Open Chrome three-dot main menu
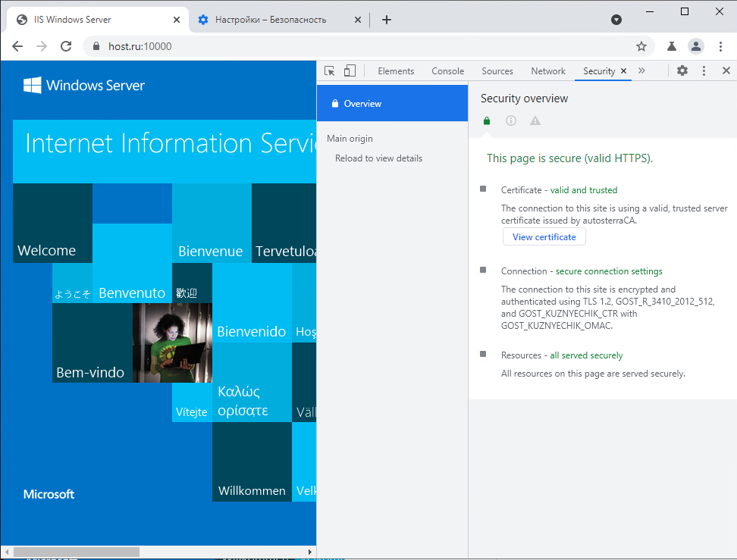The image size is (737, 560). click(x=720, y=46)
